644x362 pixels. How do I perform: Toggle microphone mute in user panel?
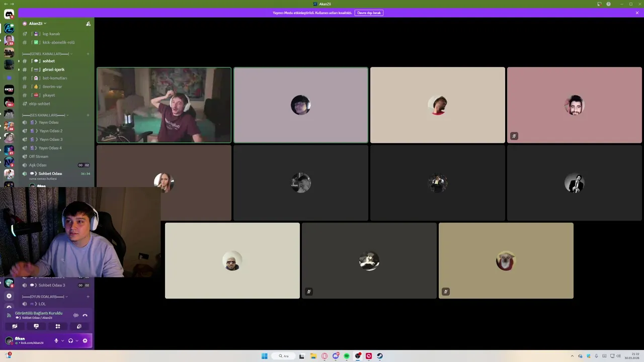(x=56, y=340)
